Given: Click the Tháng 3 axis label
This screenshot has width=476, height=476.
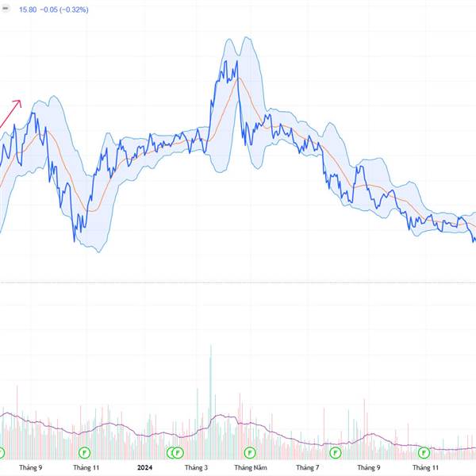Looking at the screenshot, I should (196, 467).
